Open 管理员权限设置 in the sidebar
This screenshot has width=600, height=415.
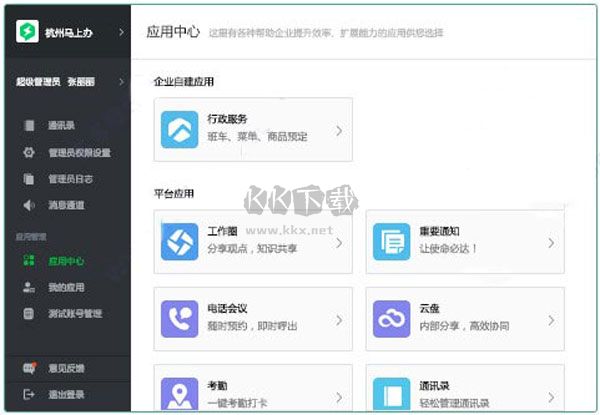80,153
